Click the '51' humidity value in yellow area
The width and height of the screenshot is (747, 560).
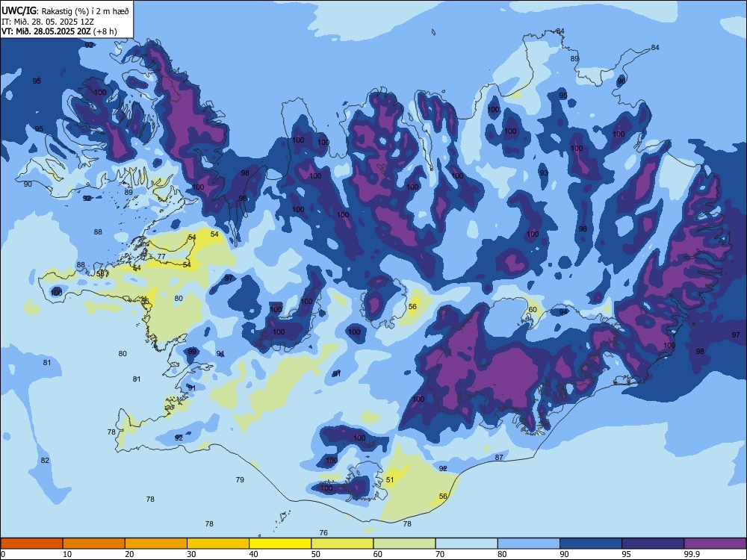point(390,479)
